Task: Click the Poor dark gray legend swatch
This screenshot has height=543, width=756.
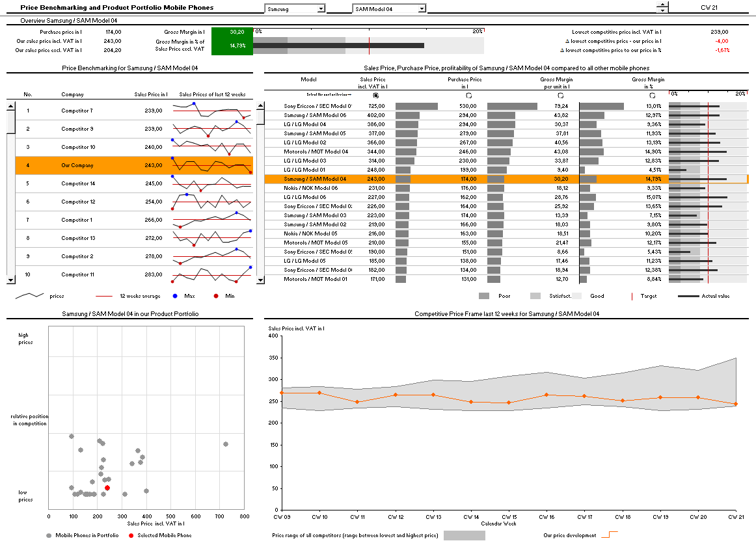Action: (x=484, y=296)
